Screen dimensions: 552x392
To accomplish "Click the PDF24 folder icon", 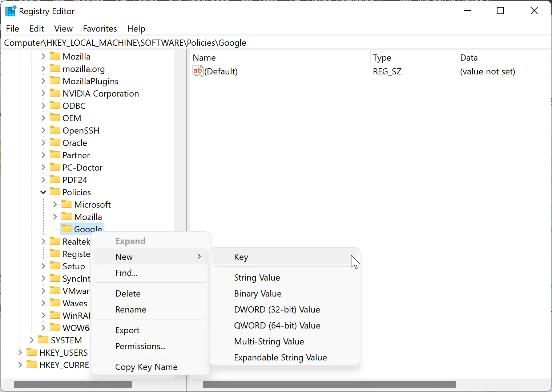I will pos(55,180).
